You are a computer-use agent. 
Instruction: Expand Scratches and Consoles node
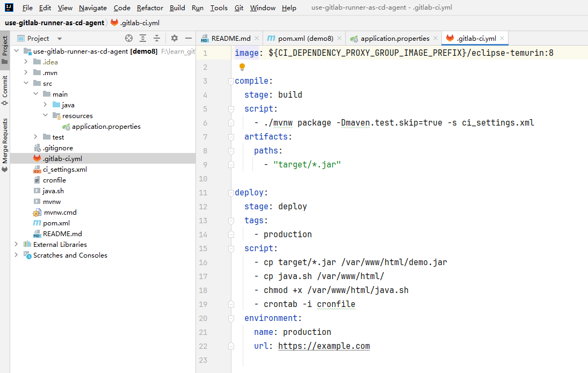tap(16, 255)
